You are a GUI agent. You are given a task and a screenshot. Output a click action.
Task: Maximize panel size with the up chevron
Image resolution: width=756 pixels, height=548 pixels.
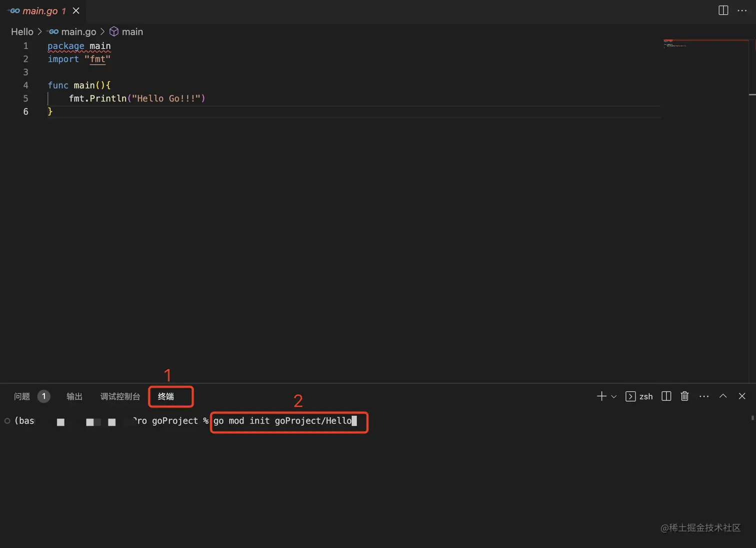coord(723,396)
